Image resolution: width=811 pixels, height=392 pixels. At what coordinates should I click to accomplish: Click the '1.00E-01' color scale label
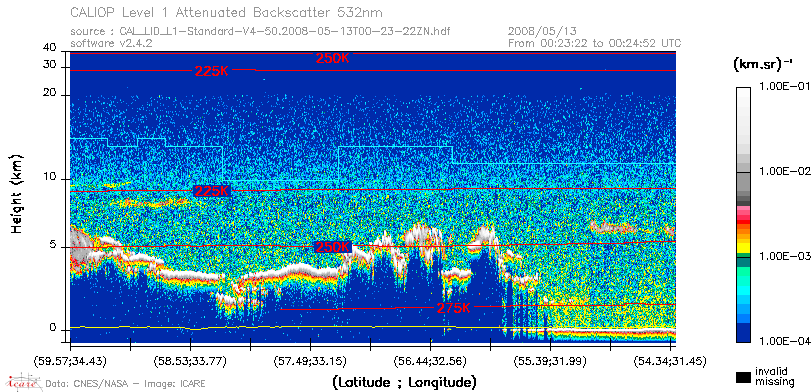[x=784, y=86]
